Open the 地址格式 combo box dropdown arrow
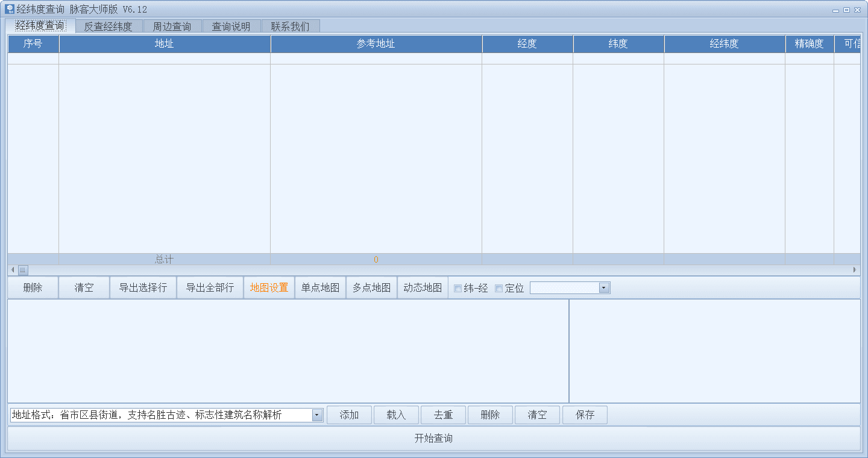The width and height of the screenshot is (868, 458). [x=317, y=415]
